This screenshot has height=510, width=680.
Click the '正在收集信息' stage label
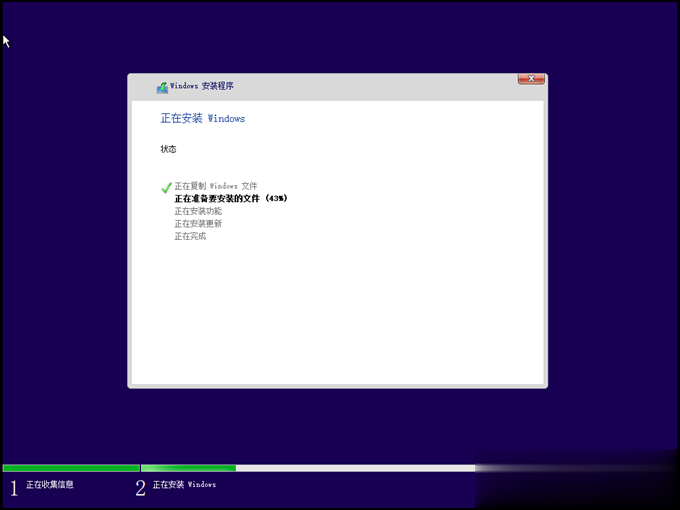pyautogui.click(x=49, y=484)
